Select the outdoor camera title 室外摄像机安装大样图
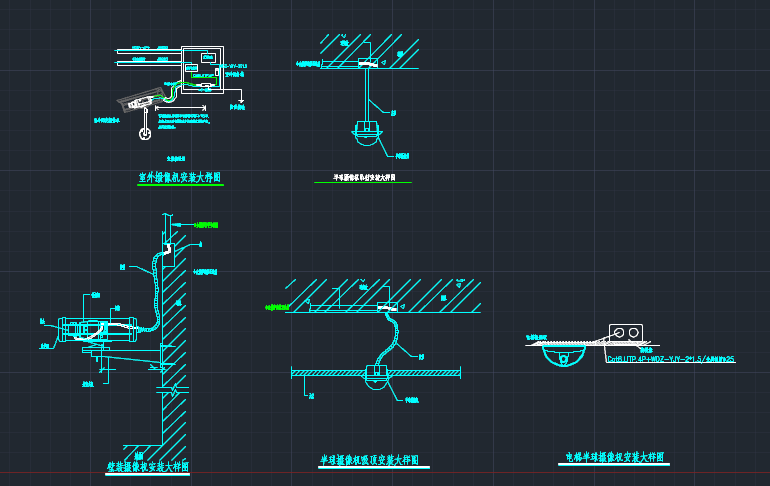 pyautogui.click(x=178, y=178)
